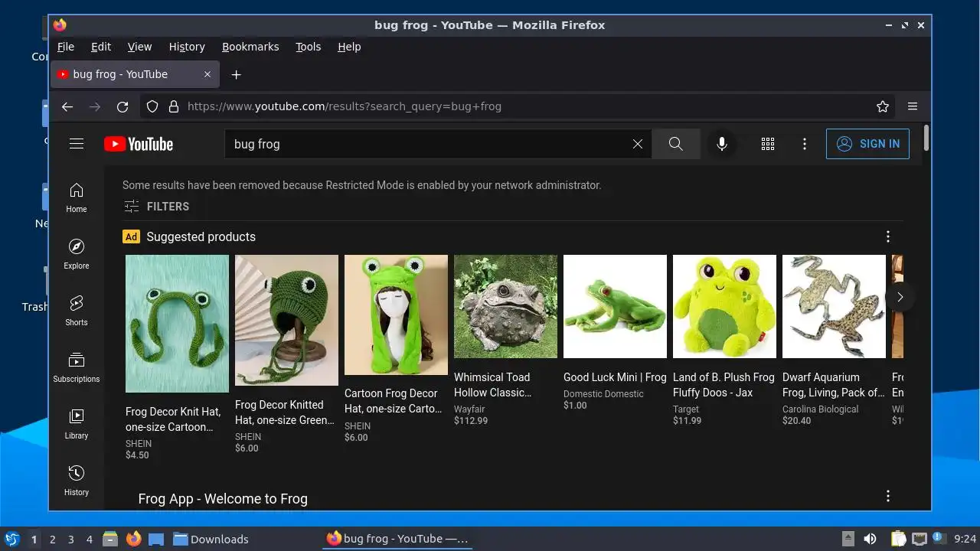Open Library in the sidebar
The image size is (980, 551).
pos(77,424)
